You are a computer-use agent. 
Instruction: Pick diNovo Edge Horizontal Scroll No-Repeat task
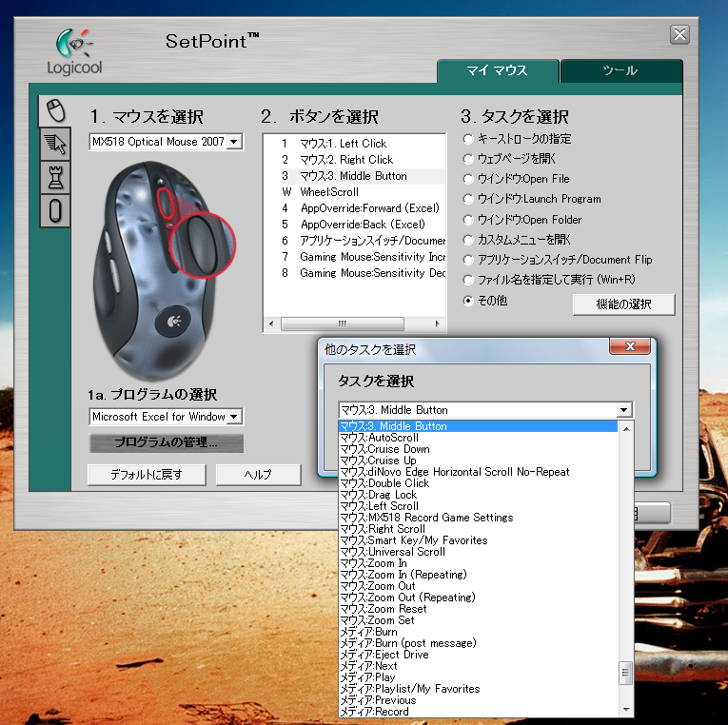479,472
